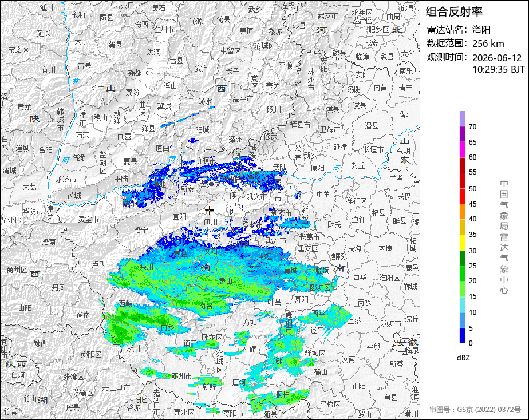The height and width of the screenshot is (420, 529).
Task: Click the dark red legend block between 55 and 60
Action: 462,165
